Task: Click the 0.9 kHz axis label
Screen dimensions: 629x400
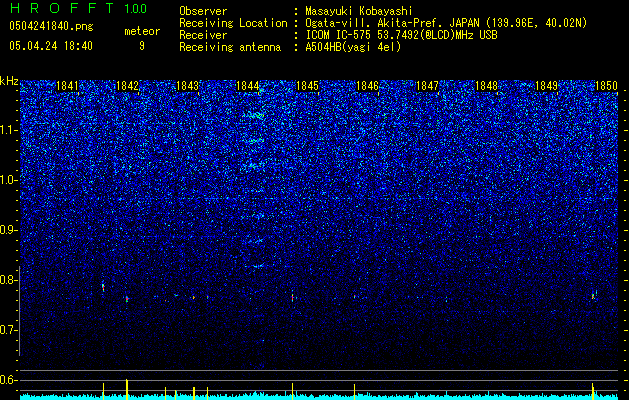Action: (9, 230)
